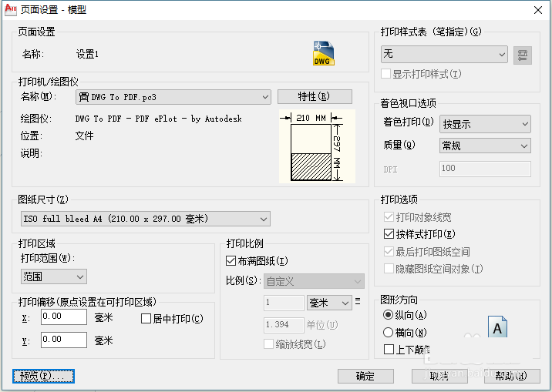Select 横向 landscape orientation
Viewport: 552px width, 392px height.
[x=389, y=333]
